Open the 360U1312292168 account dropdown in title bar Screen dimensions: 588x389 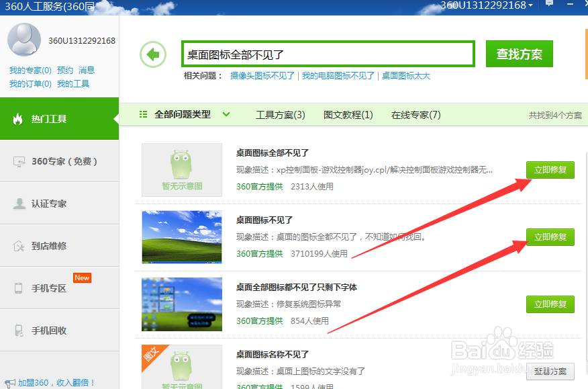(x=487, y=5)
